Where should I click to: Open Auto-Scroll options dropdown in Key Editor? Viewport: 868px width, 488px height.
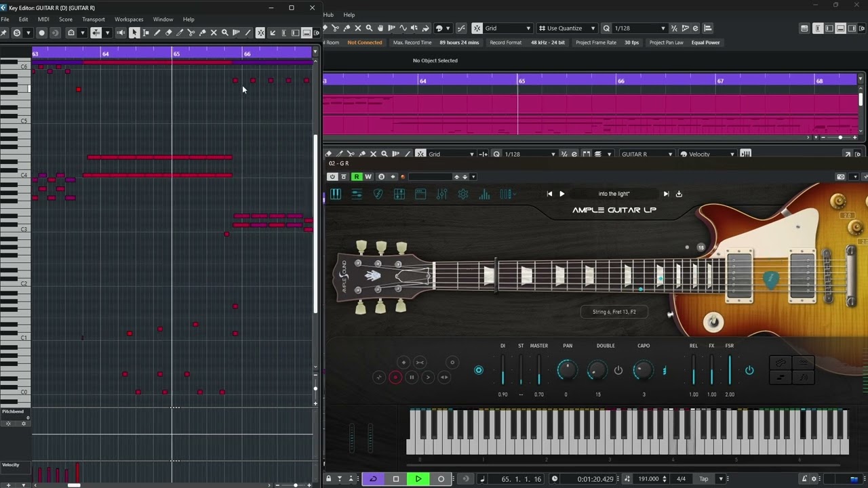pyautogui.click(x=107, y=33)
